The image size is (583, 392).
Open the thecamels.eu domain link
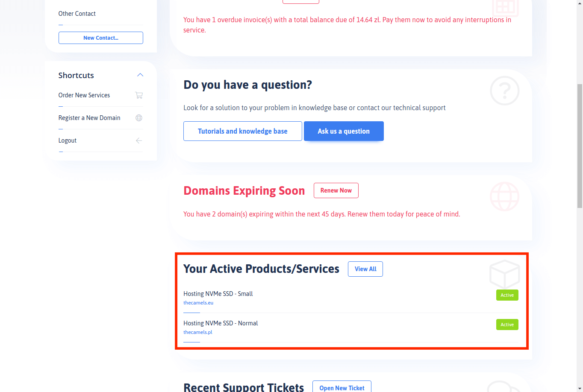(198, 303)
